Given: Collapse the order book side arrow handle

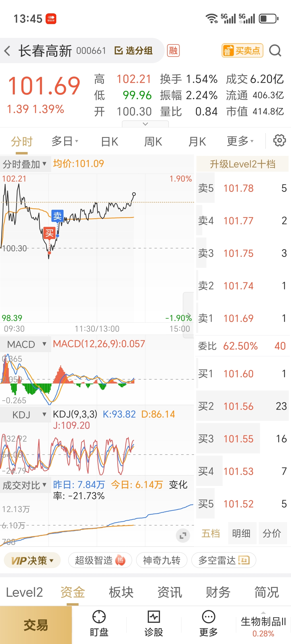Looking at the screenshot, I should pos(189,315).
